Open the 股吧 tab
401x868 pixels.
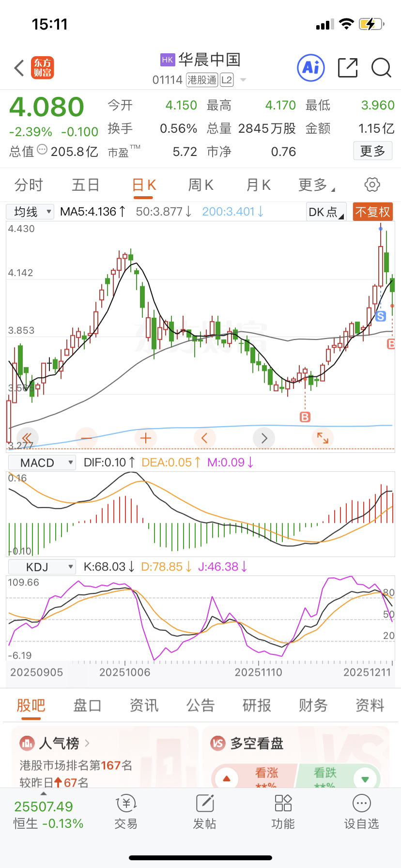pos(31,705)
